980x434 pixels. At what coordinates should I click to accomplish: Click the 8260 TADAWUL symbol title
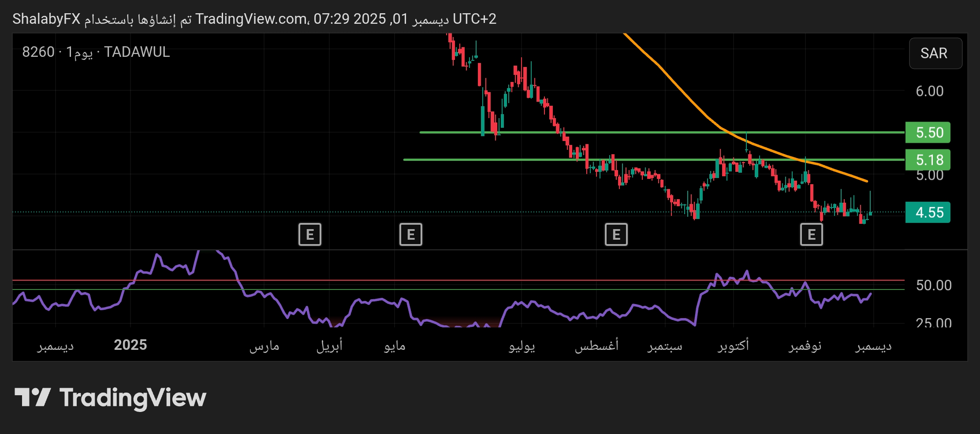(x=96, y=52)
